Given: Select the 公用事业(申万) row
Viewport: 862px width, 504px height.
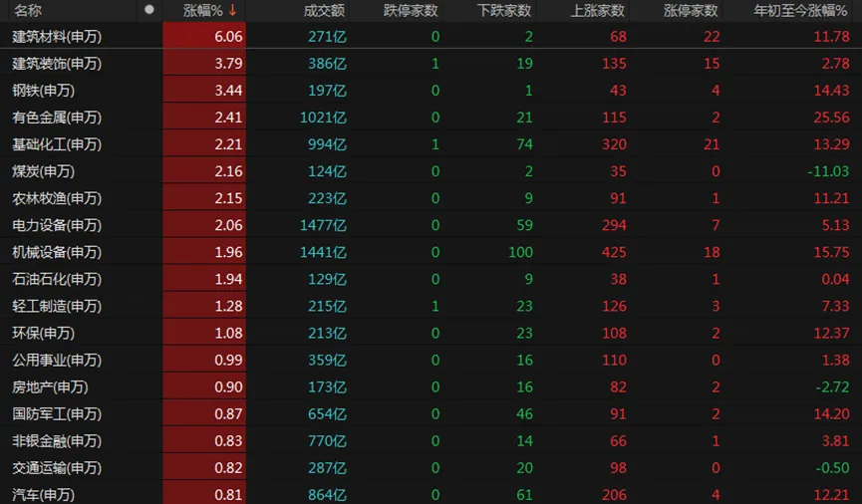Looking at the screenshot, I should coord(431,360).
